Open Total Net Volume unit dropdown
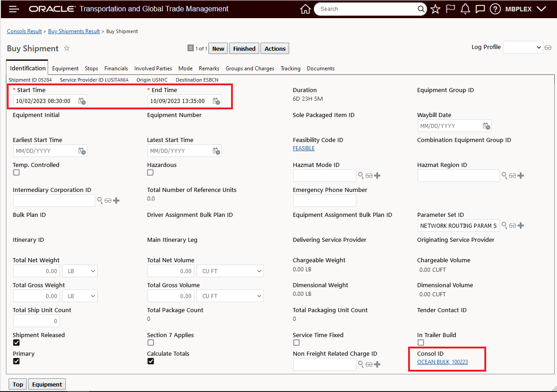This screenshot has height=392, width=557. 230,271
